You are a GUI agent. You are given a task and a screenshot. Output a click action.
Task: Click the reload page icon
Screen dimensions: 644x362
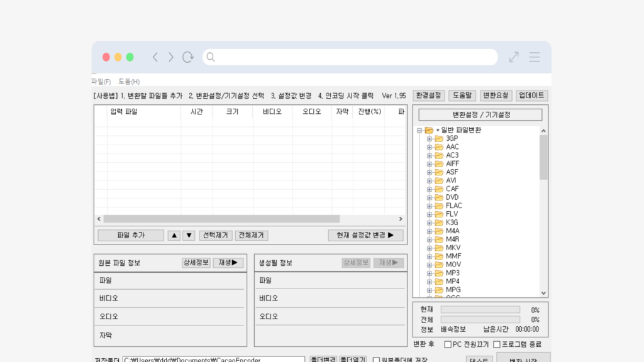coord(187,57)
